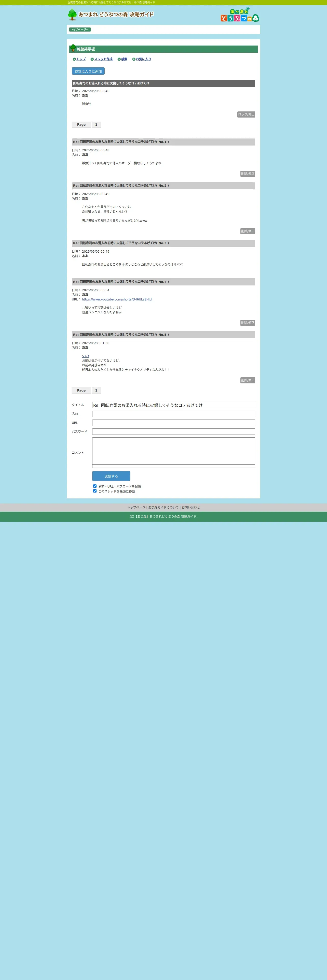The image size is (327, 980).
Task: Select page 1 in upper pagination
Action: pos(96,125)
